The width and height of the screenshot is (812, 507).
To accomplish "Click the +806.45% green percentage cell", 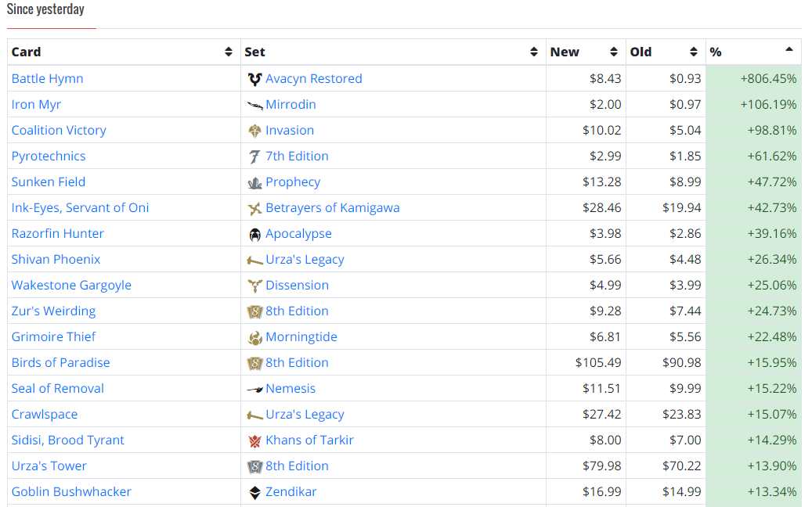I will pyautogui.click(x=753, y=79).
